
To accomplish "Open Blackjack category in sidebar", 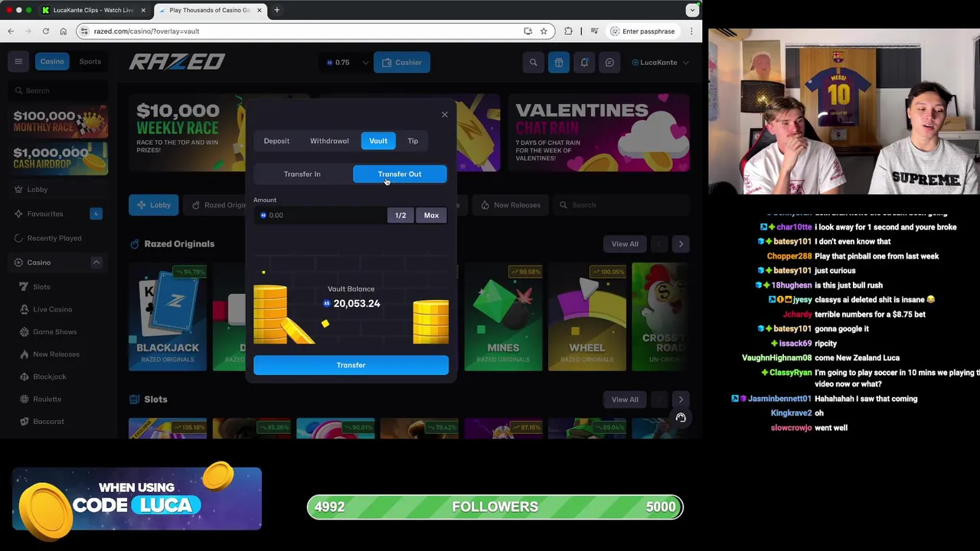I will pos(58,377).
